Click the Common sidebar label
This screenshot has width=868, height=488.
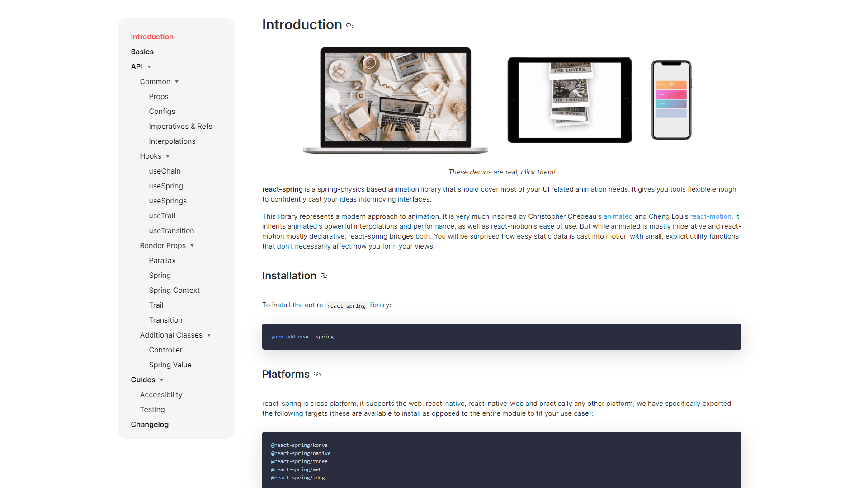[155, 81]
